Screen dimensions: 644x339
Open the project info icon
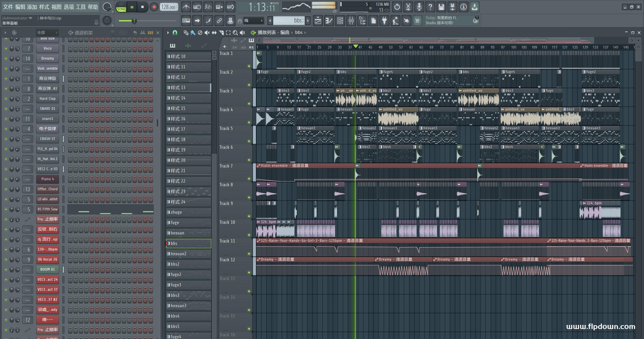(464, 7)
